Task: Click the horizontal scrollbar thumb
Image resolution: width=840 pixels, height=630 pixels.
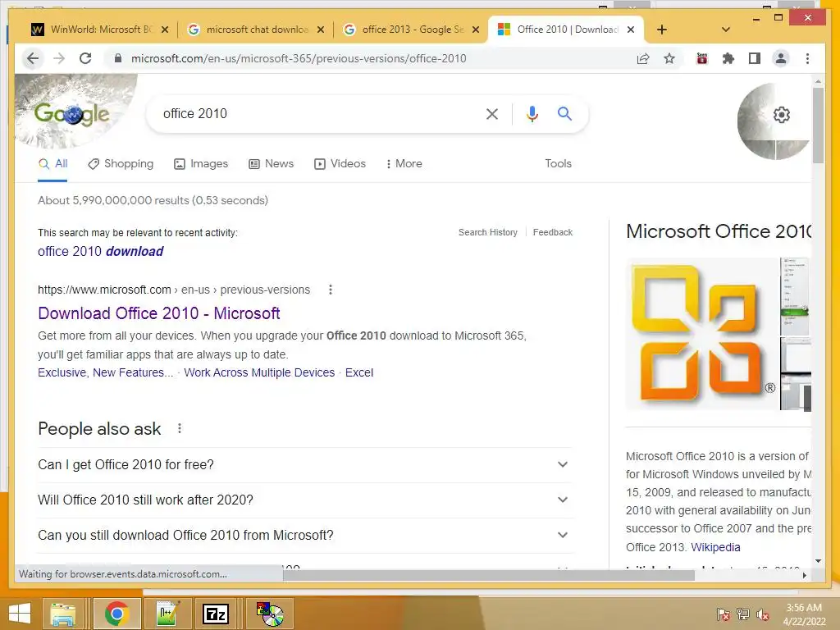Action: [x=489, y=575]
